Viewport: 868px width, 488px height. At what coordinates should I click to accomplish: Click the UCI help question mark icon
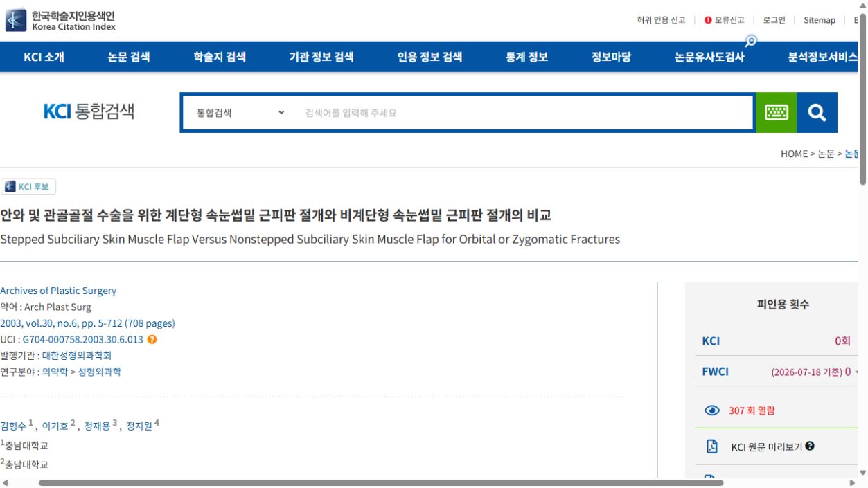pyautogui.click(x=152, y=339)
